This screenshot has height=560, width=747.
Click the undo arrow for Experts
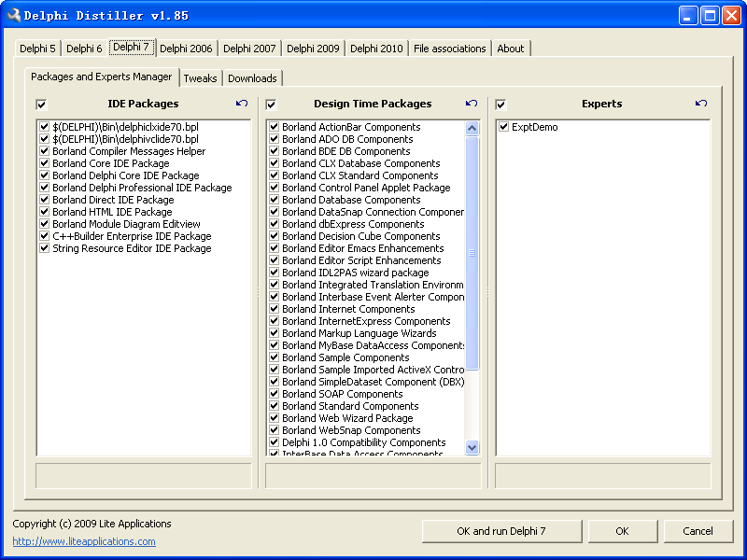[x=701, y=104]
